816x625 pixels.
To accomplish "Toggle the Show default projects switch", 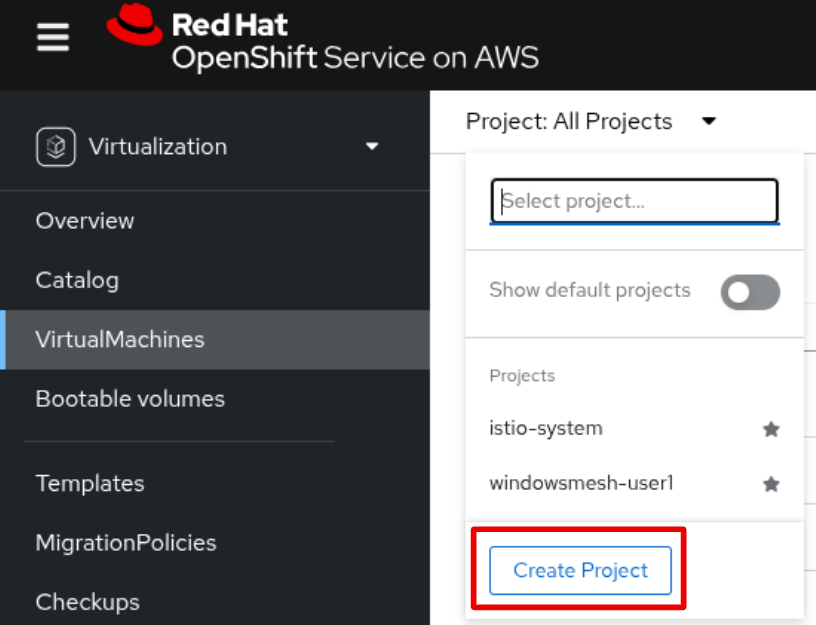I will tap(750, 292).
